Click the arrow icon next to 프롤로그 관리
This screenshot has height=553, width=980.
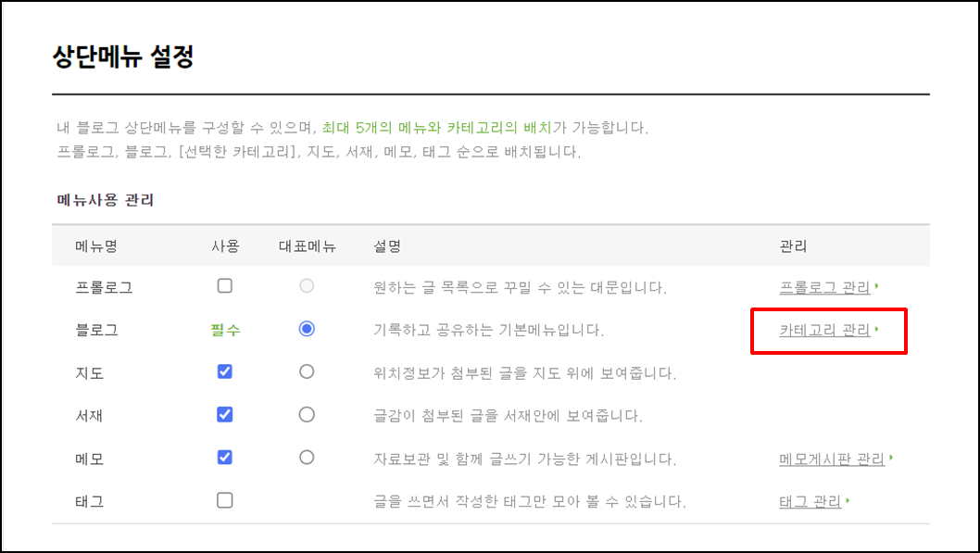tap(874, 284)
